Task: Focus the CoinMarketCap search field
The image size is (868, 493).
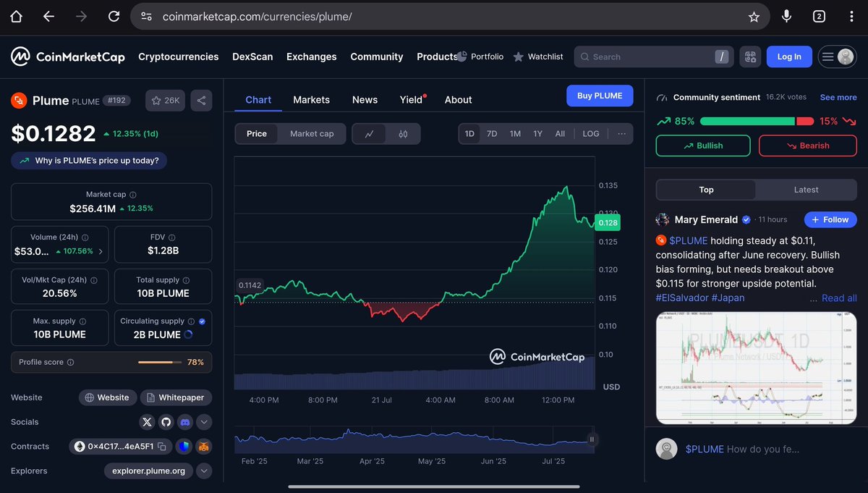Action: coord(654,56)
